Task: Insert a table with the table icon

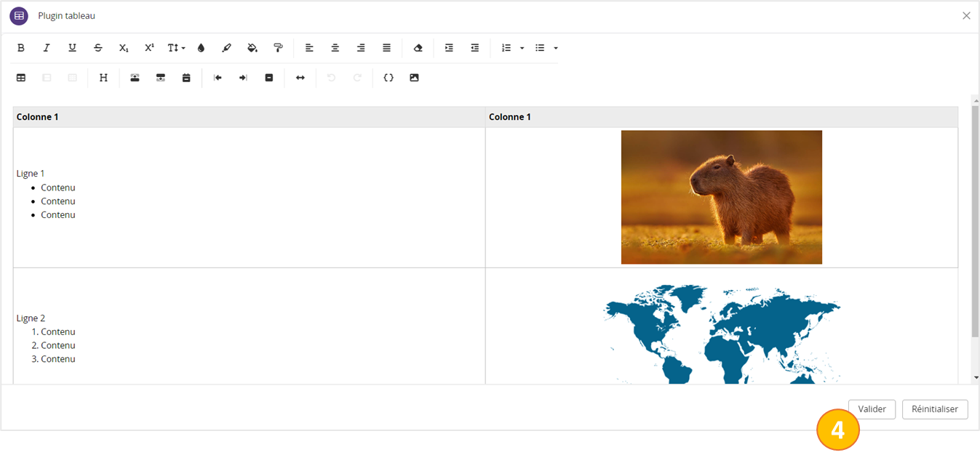Action: point(21,78)
